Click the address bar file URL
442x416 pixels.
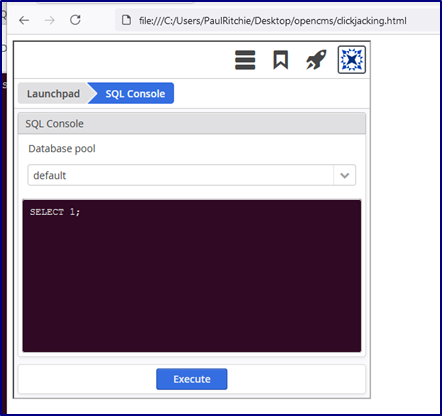coord(273,21)
